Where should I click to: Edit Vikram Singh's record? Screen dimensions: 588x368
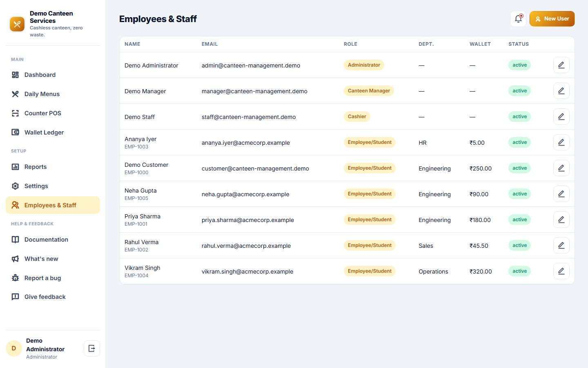561,271
